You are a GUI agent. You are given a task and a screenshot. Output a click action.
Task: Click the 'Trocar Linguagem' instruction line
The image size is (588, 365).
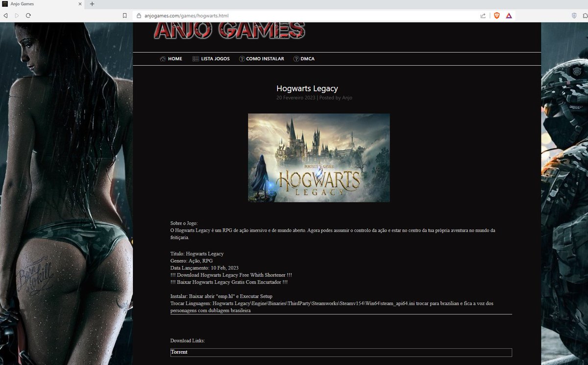click(x=332, y=307)
